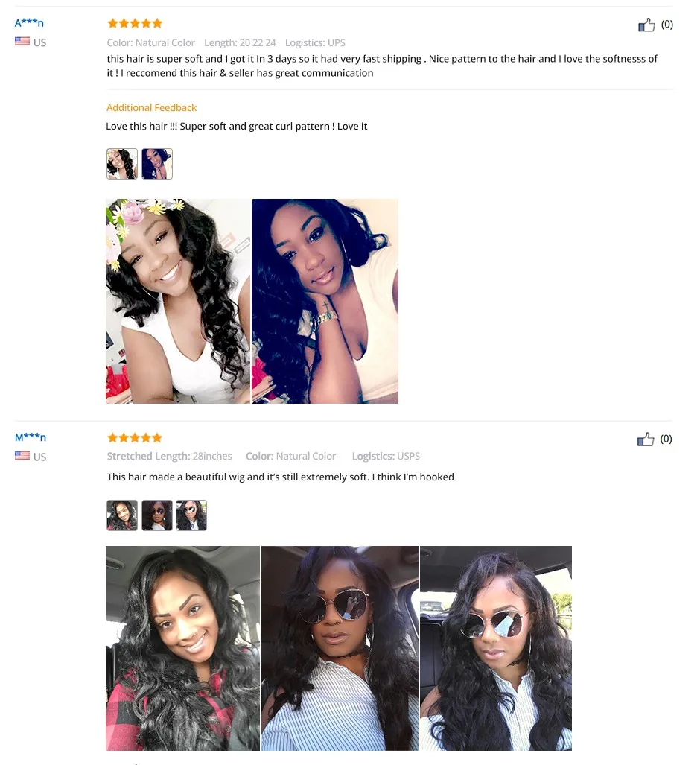Viewport: 700px width, 765px height.
Task: Click helpful count (0) on A***n's review
Action: coord(666,25)
